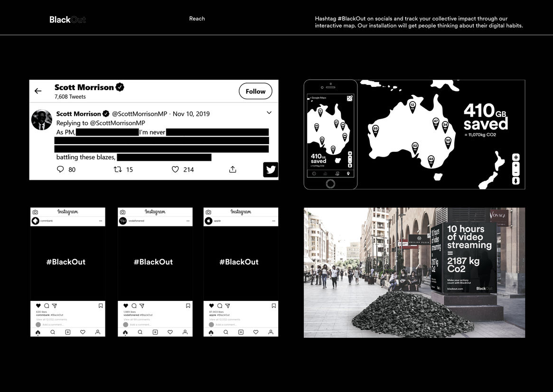
Task: Open three-dot menu on vodafonered post
Action: tap(188, 221)
